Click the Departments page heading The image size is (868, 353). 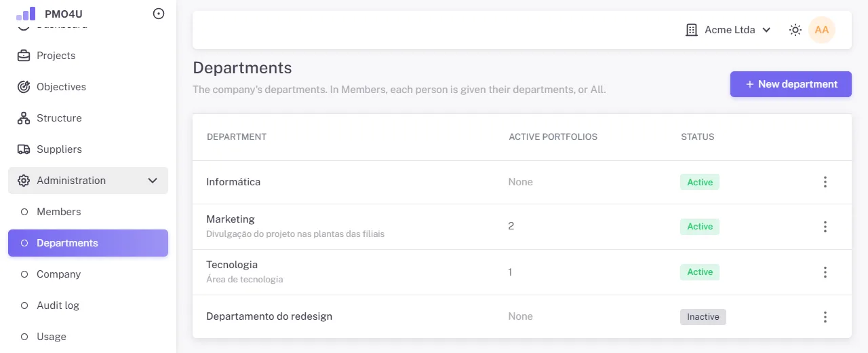[x=242, y=68]
